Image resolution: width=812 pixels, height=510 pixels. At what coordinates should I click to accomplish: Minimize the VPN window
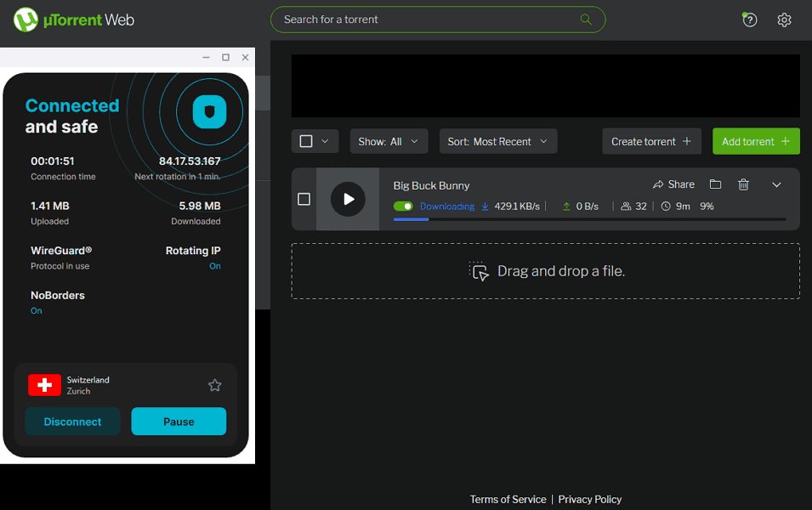point(206,57)
